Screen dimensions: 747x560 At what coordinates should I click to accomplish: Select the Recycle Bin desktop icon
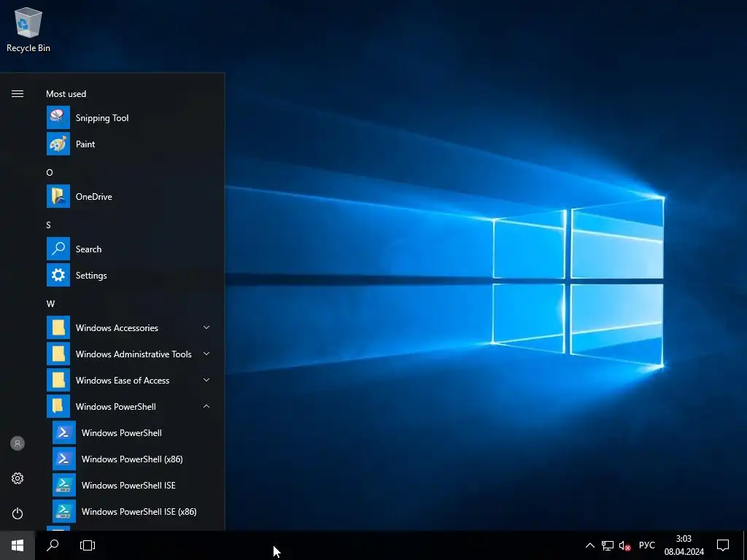(x=28, y=29)
